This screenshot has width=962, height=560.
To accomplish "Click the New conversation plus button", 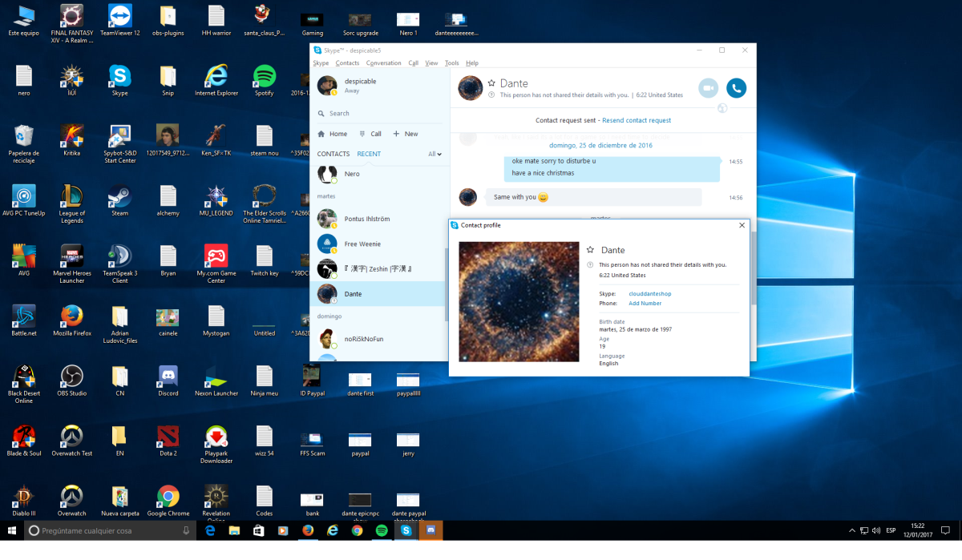I will click(x=406, y=134).
